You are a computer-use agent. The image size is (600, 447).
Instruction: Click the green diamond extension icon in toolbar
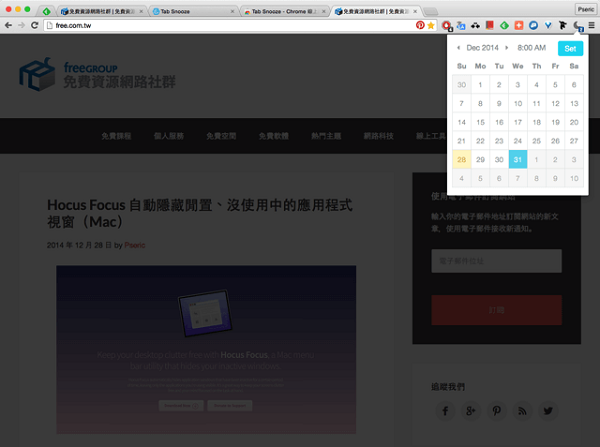click(504, 25)
